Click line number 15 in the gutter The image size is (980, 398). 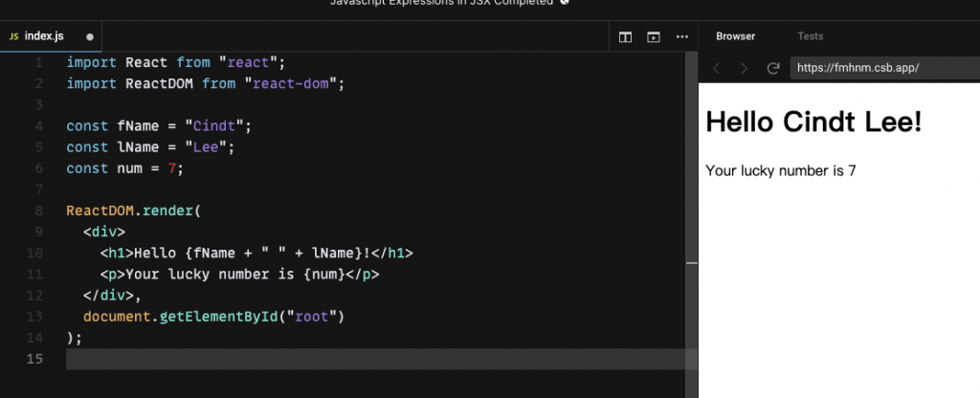[x=35, y=359]
